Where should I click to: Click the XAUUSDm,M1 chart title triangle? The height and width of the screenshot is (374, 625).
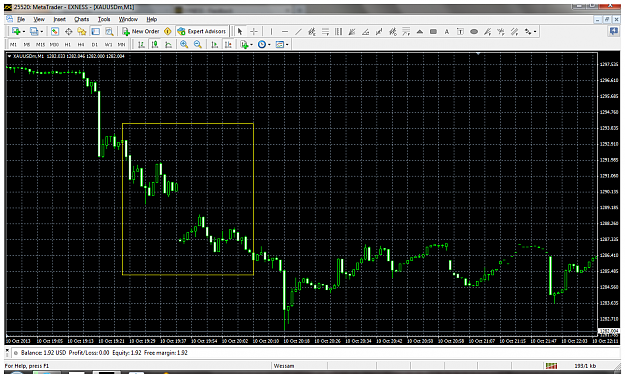pos(9,56)
